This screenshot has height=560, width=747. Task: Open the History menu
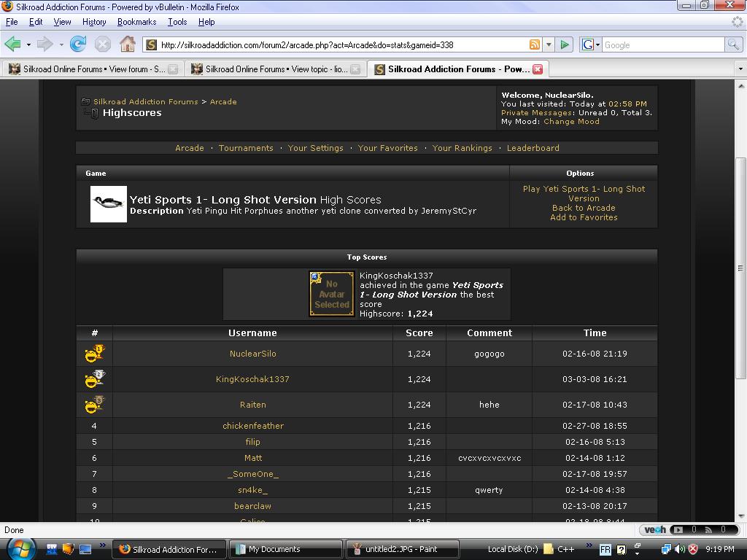(x=94, y=22)
